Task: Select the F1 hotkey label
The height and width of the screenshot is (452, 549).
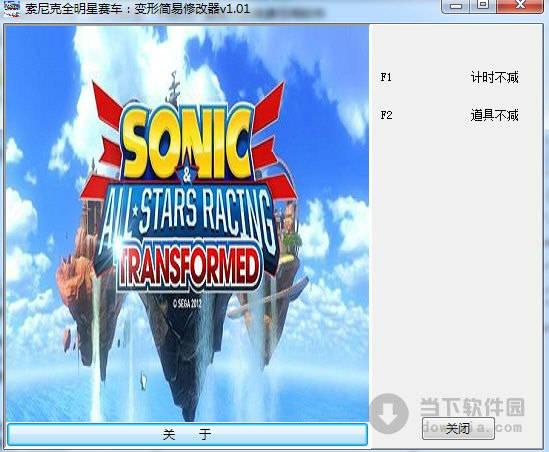Action: tap(386, 77)
